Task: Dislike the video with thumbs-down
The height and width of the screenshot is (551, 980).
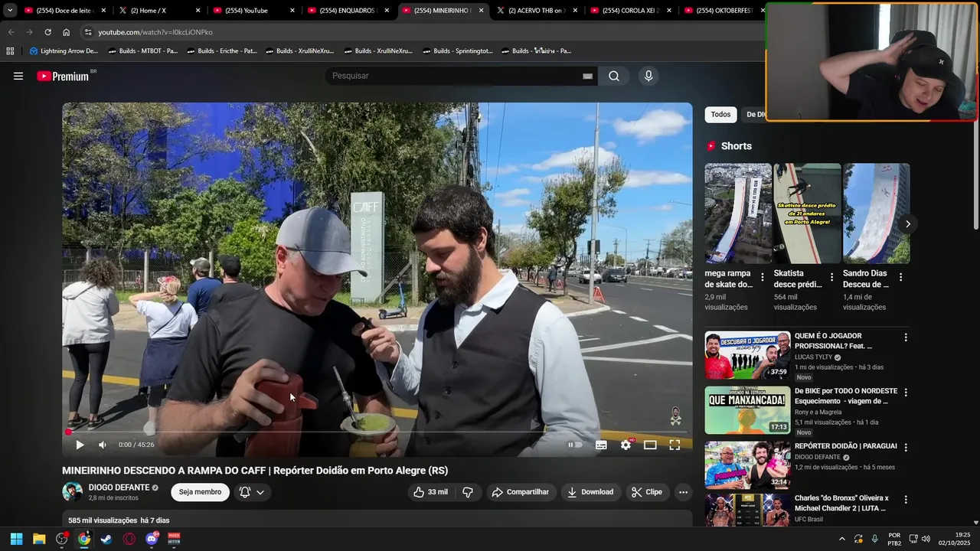Action: pos(468,492)
